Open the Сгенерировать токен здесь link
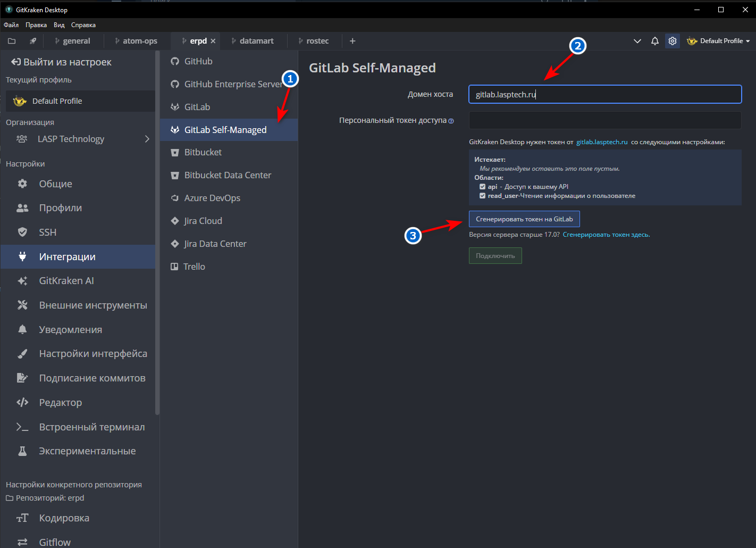Viewport: 756px width, 548px height. coord(606,235)
